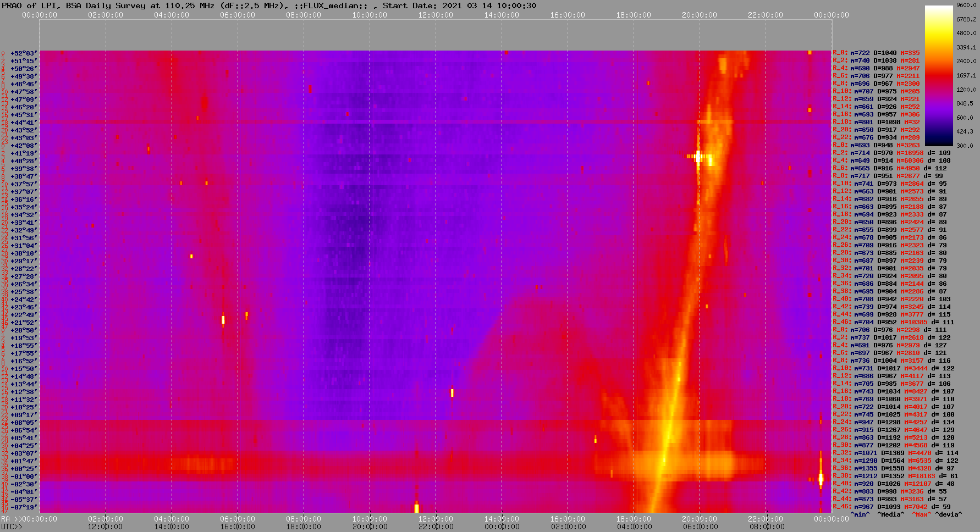Click the 9600.0 color scale value
Screen dimensions: 980x532
966,5
